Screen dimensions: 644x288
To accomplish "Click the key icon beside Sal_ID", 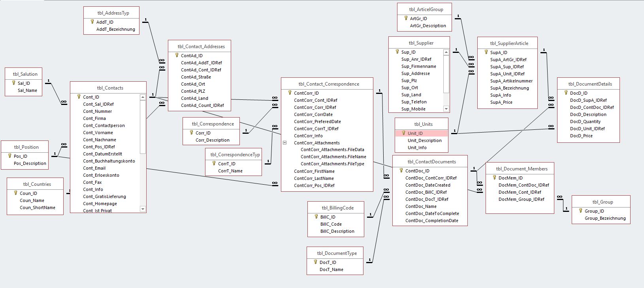I will coord(13,83).
